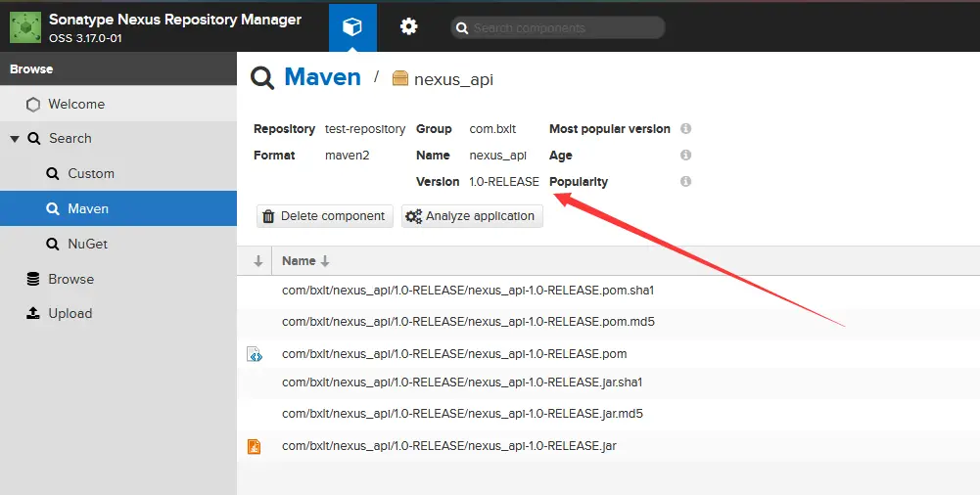
Task: Open NuGet search in sidebar
Action: pyautogui.click(x=118, y=244)
